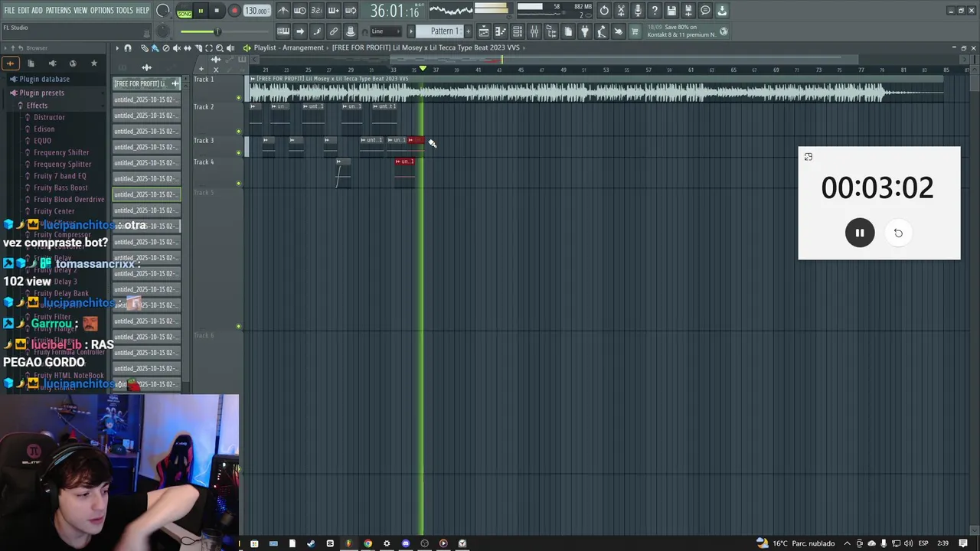This screenshot has height=551, width=980.
Task: Toggle the metronome icon
Action: click(283, 11)
